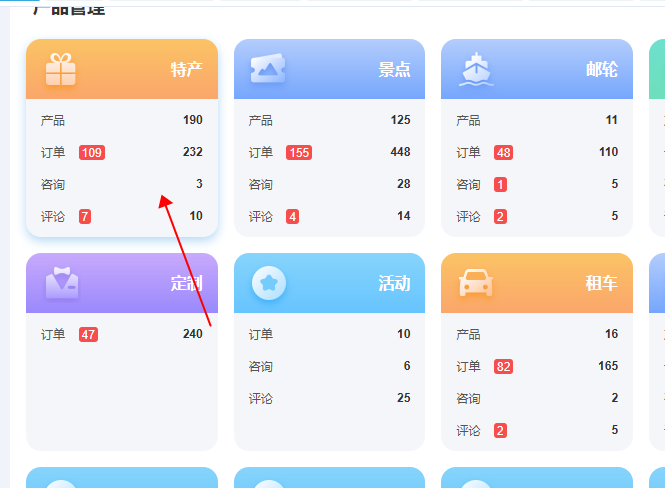The height and width of the screenshot is (488, 665).
Task: Select the 咨询 row in 特产 card
Action: coord(121,185)
